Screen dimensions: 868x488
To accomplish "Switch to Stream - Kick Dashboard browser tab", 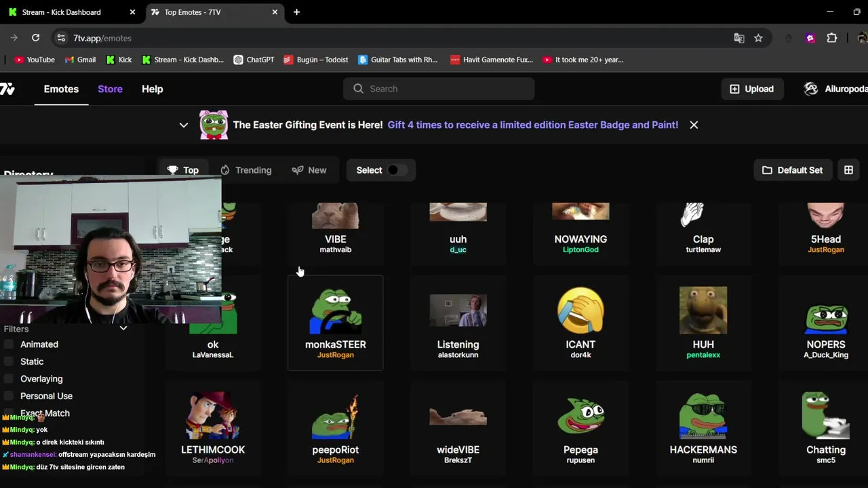I will (x=72, y=12).
